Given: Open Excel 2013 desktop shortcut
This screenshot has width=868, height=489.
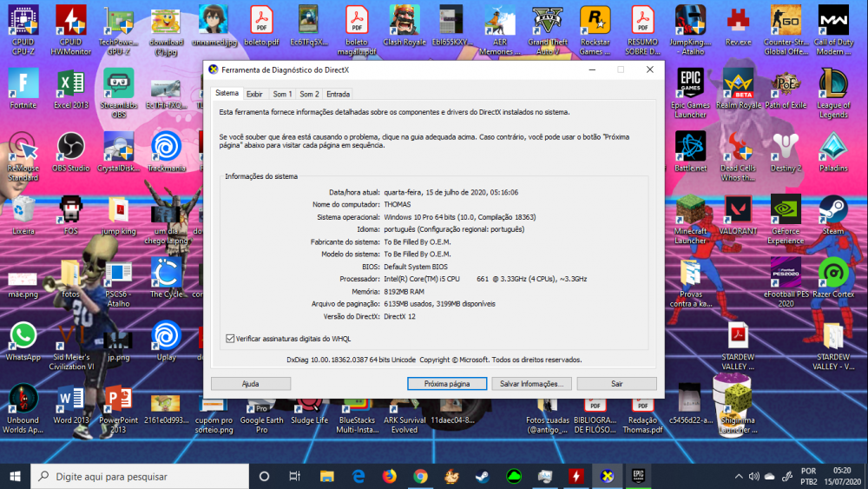Looking at the screenshot, I should 71,89.
